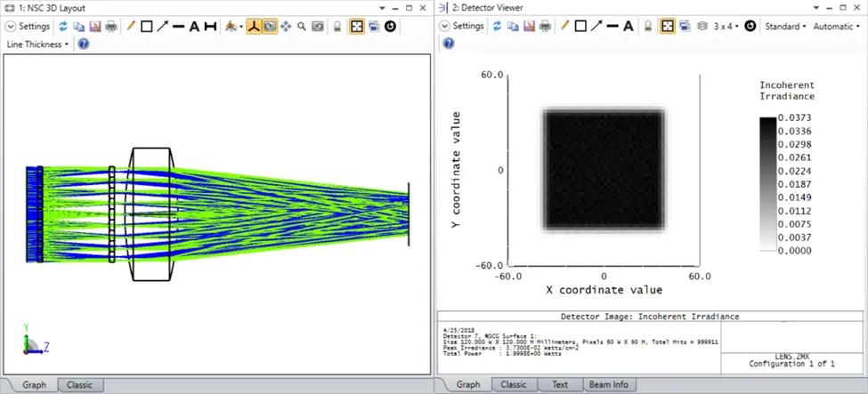Image resolution: width=868 pixels, height=394 pixels.
Task: Open the Standard dropdown in Detector Viewer
Action: (785, 27)
